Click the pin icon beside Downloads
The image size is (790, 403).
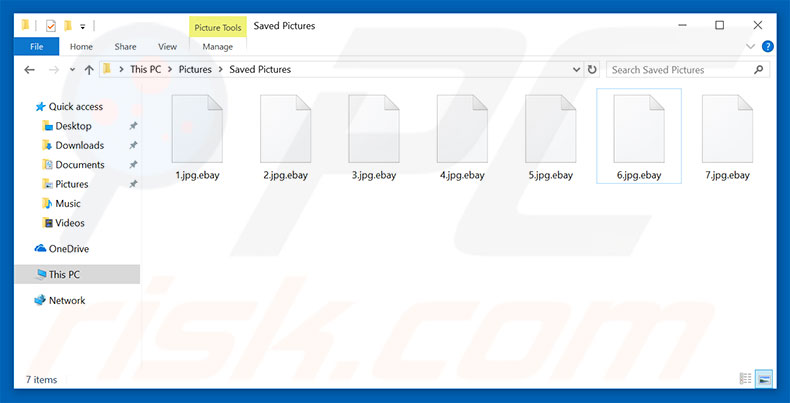tap(133, 145)
